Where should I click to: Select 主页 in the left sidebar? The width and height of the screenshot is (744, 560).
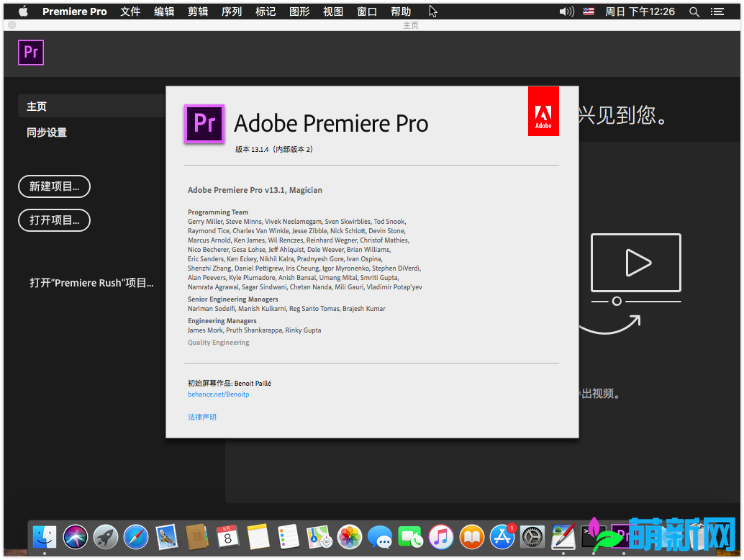click(x=92, y=107)
